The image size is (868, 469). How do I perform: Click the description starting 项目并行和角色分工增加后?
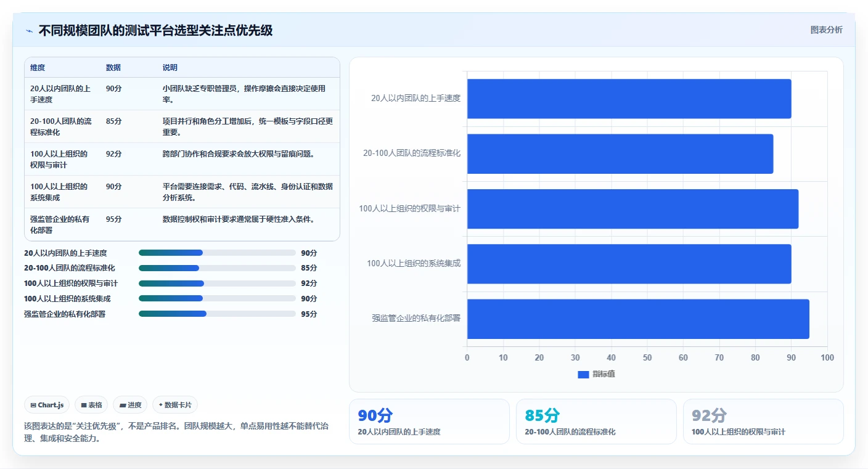click(248, 126)
